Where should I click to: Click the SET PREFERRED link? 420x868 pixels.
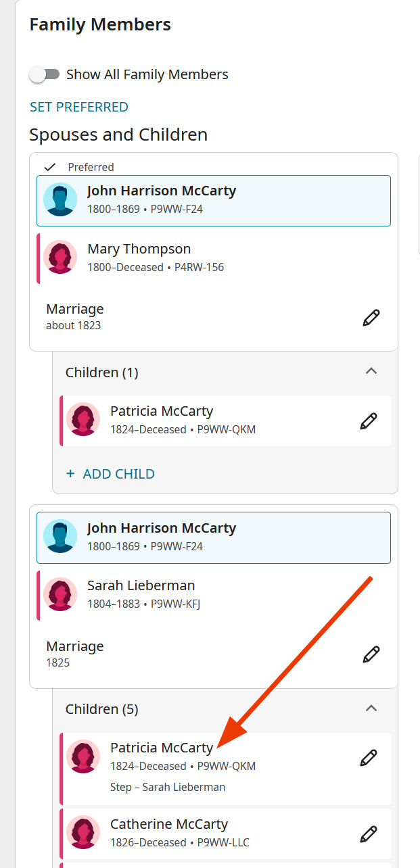[78, 107]
